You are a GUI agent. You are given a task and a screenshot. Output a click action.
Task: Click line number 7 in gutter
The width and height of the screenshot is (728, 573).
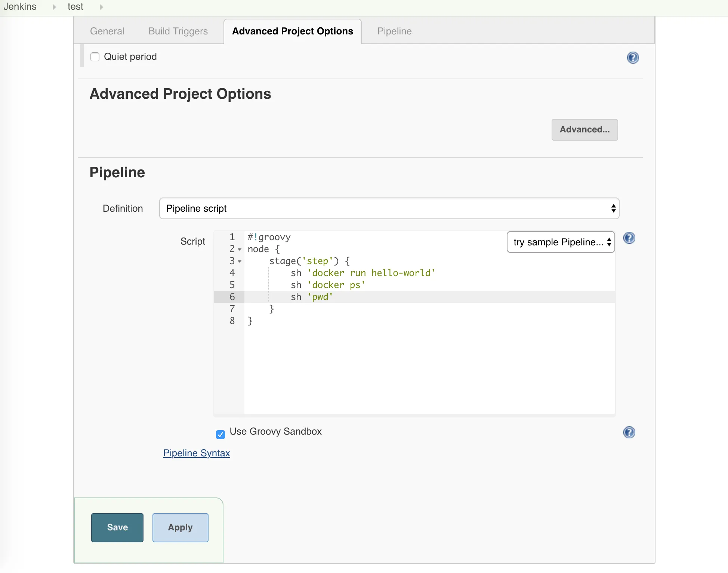coord(232,309)
